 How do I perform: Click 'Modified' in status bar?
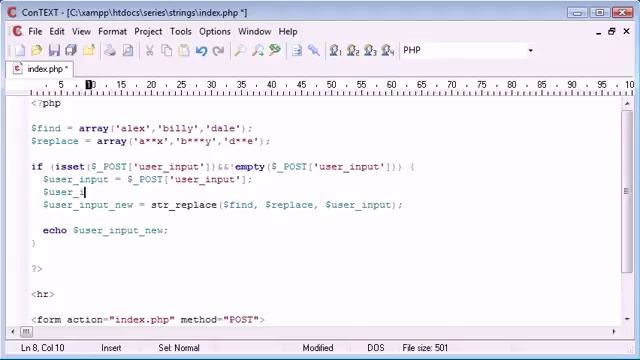tap(318, 348)
